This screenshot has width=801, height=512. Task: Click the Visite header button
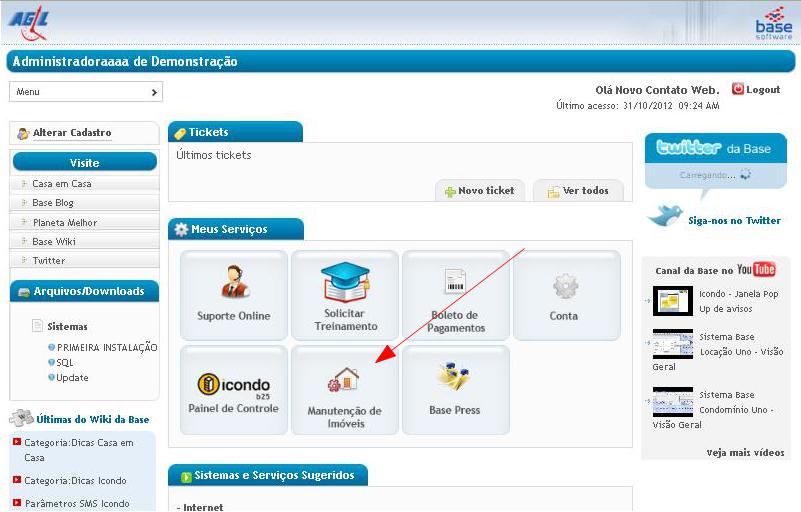tap(85, 162)
